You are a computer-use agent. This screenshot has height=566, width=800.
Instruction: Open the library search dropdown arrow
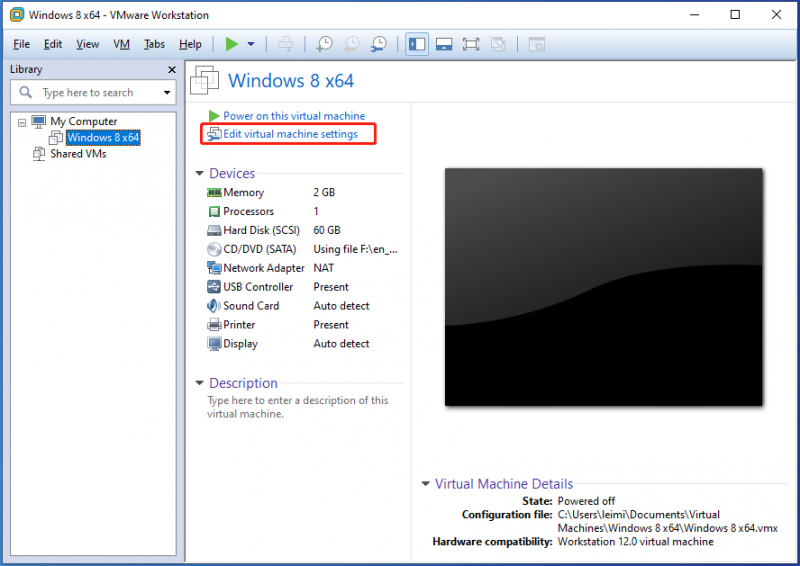pos(167,92)
